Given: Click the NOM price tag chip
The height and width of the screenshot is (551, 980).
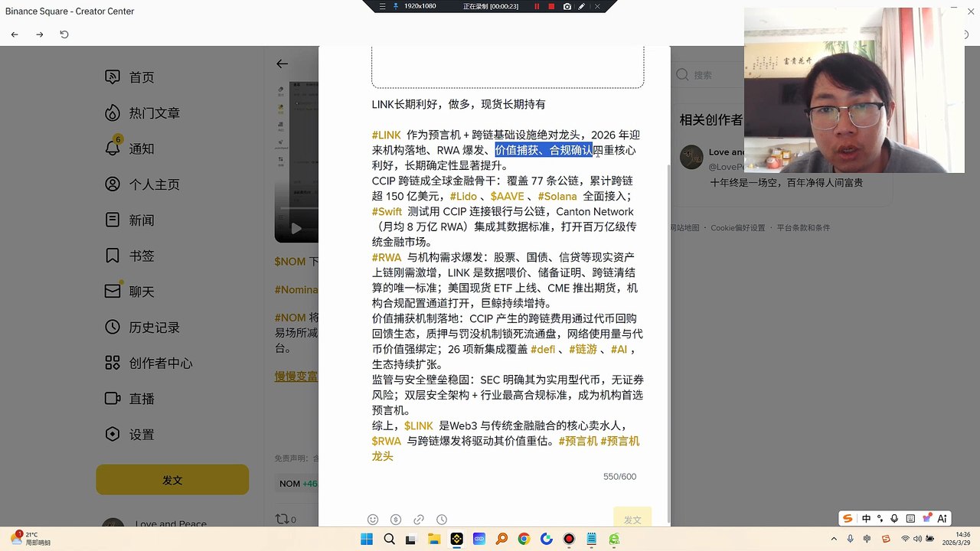Looking at the screenshot, I should (298, 484).
